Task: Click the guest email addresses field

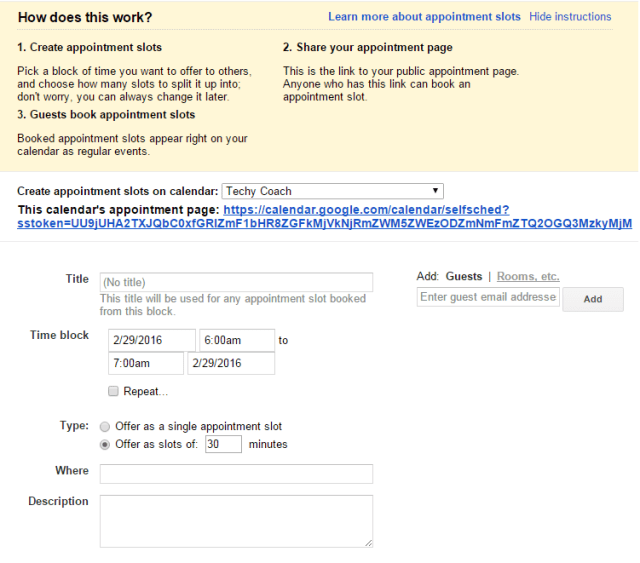Action: (488, 297)
